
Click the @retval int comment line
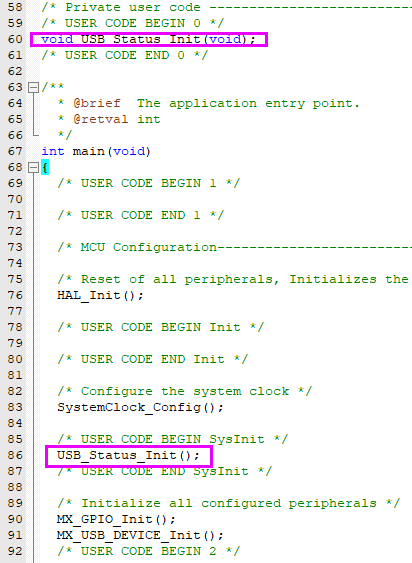pyautogui.click(x=109, y=120)
